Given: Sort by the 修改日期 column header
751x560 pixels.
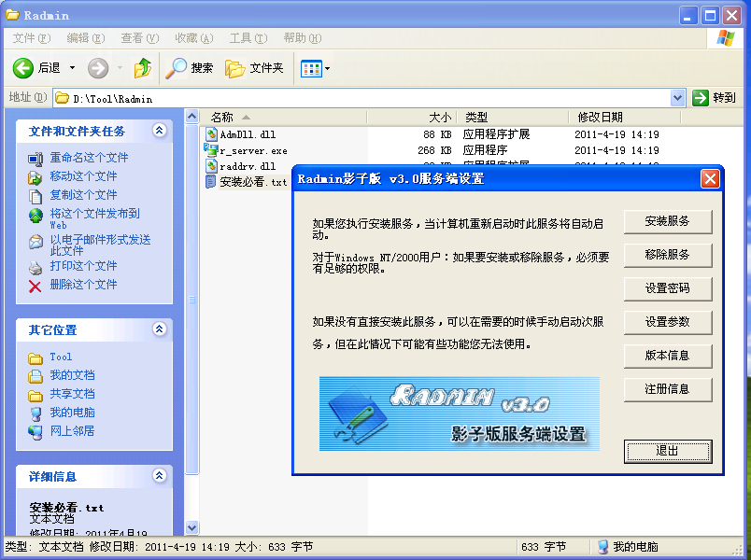Looking at the screenshot, I should tap(625, 118).
